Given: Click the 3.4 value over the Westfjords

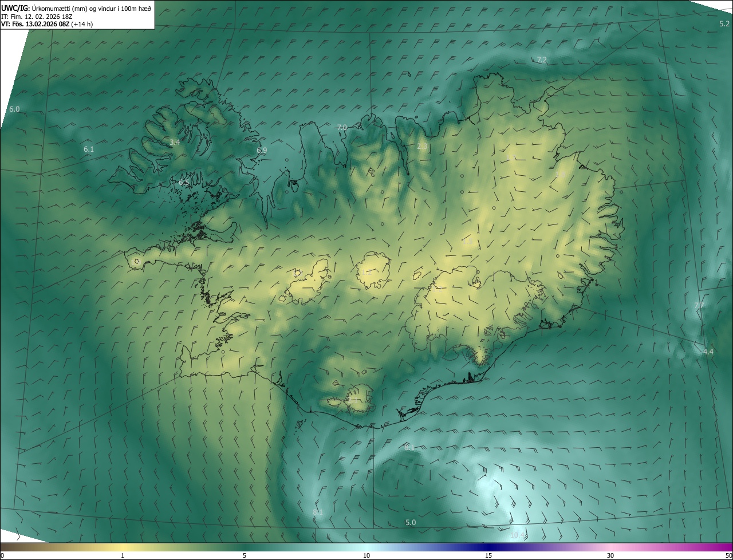Looking at the screenshot, I should 175,142.
